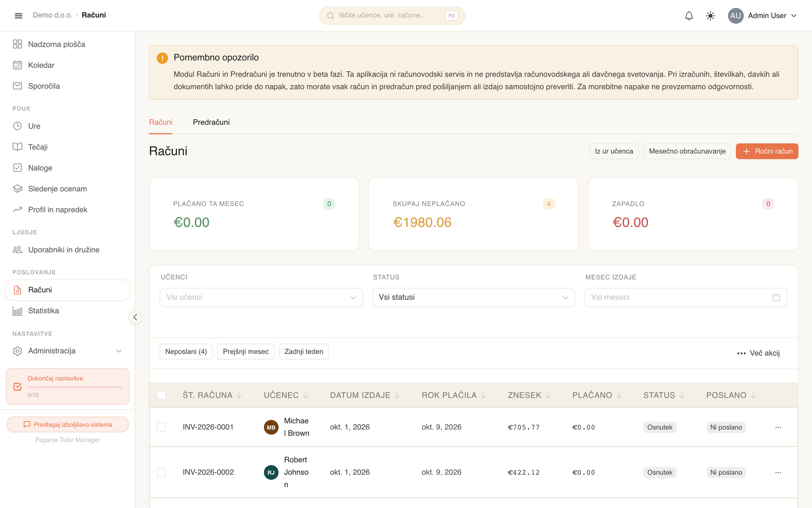Screen dimensions: 812x508
Task: Click Mesečno obračunavanje button
Action: (687, 151)
